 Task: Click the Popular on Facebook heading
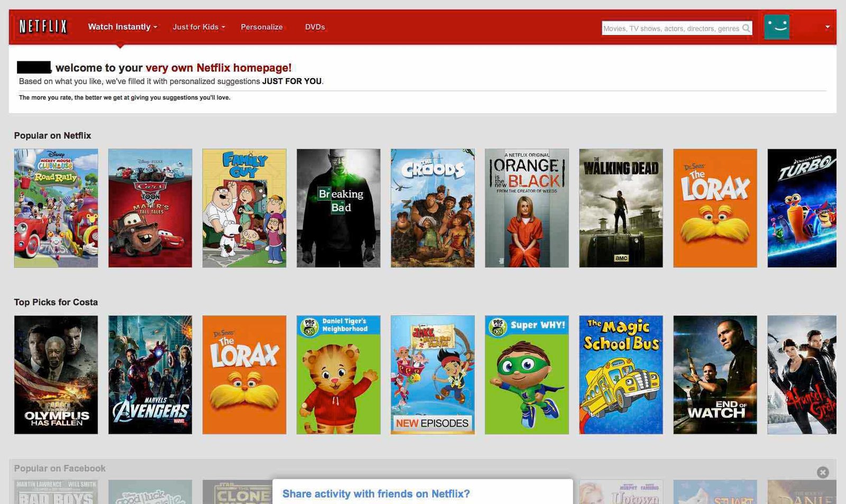point(60,469)
